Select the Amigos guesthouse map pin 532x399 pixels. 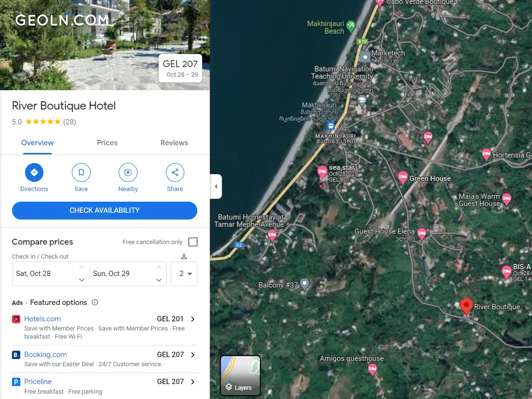pyautogui.click(x=372, y=370)
